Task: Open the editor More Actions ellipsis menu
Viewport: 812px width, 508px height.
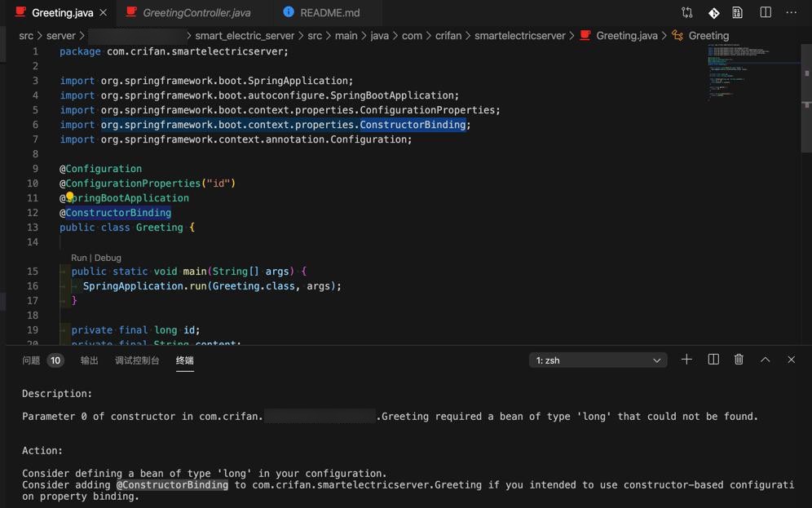Action: pyautogui.click(x=791, y=13)
